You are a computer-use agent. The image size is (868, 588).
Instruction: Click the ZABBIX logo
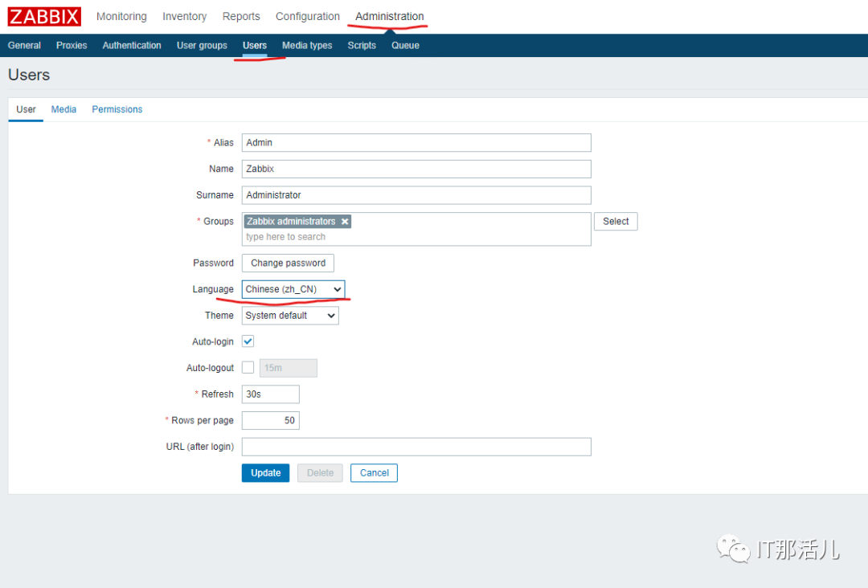tap(44, 17)
